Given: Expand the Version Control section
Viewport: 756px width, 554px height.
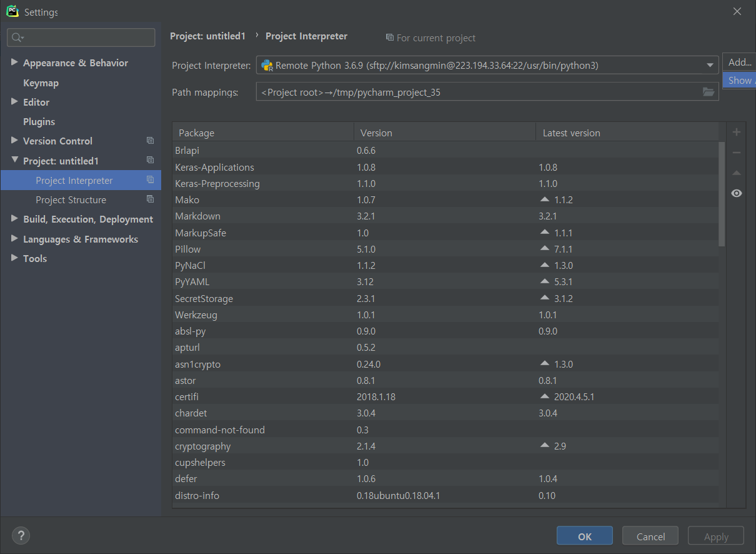Looking at the screenshot, I should [x=14, y=141].
